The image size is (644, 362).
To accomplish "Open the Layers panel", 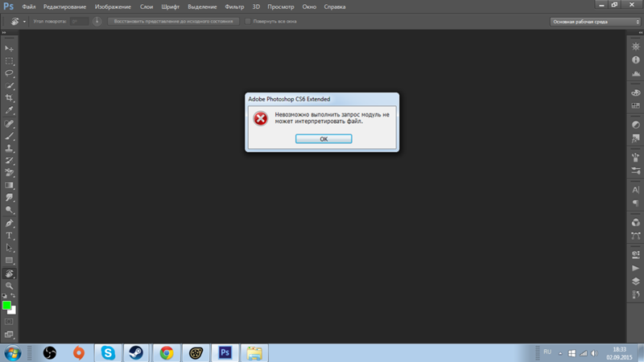I will tap(636, 282).
